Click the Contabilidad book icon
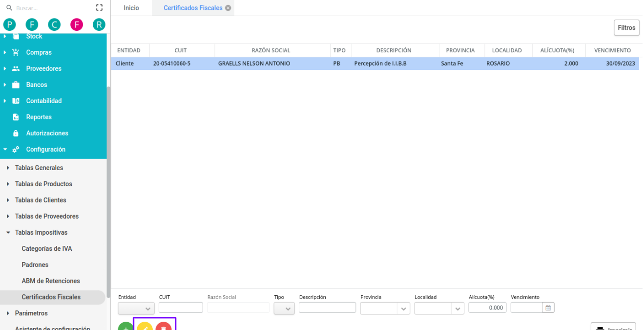Image resolution: width=644 pixels, height=330 pixels. tap(16, 101)
